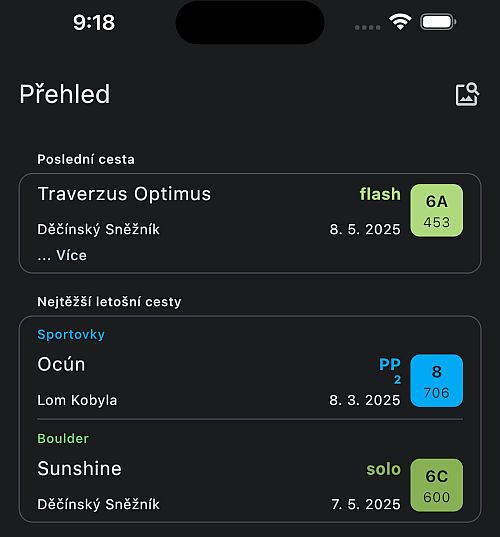Tap the date 8. 3. 2025
Viewport: 500px width, 537px height.
365,400
